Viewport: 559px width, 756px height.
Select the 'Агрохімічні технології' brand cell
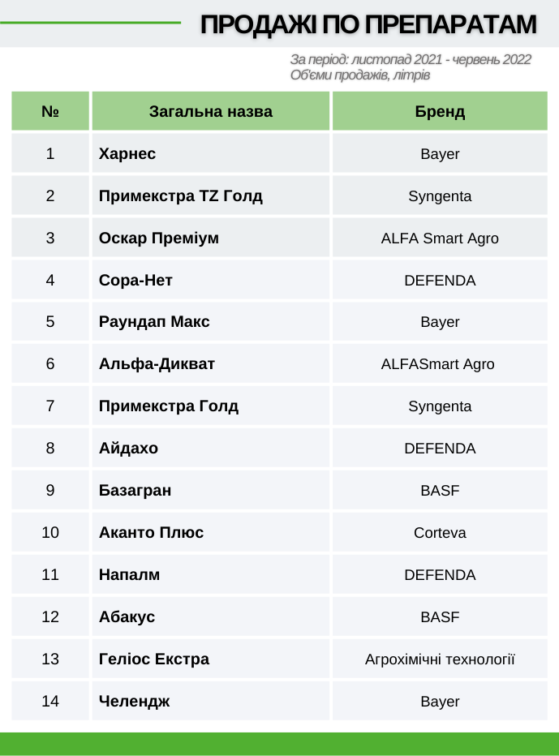440,659
